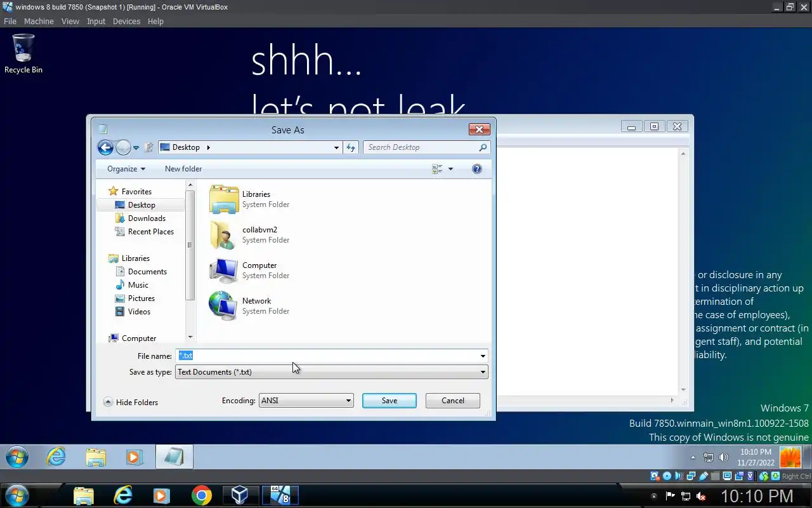Click the guest clock showing 11/27/2022
Viewport: 812px width, 508px height.
pyautogui.click(x=755, y=457)
